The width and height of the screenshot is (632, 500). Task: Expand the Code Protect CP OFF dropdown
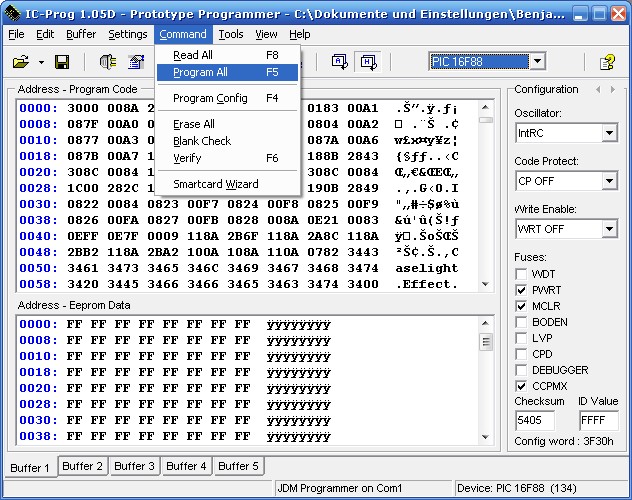pyautogui.click(x=609, y=181)
